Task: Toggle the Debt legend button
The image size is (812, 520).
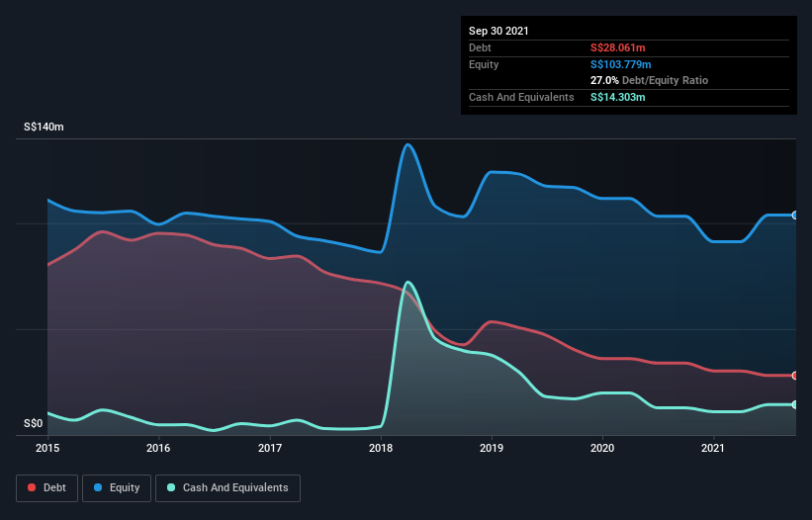Action: tap(47, 488)
